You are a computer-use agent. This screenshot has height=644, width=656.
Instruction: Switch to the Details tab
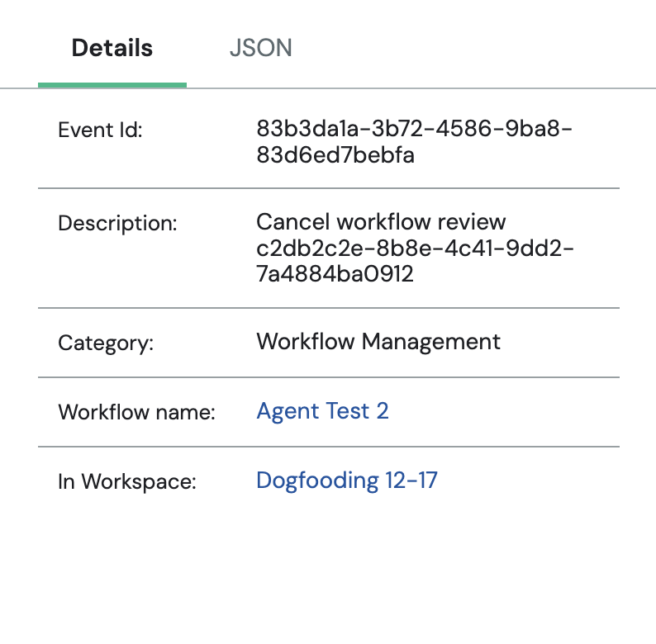click(x=112, y=48)
